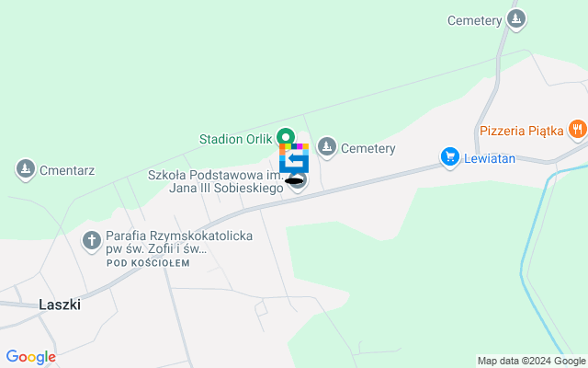This screenshot has width=588, height=368.
Task: Click the blue return-arrow map marker
Action: 294,158
